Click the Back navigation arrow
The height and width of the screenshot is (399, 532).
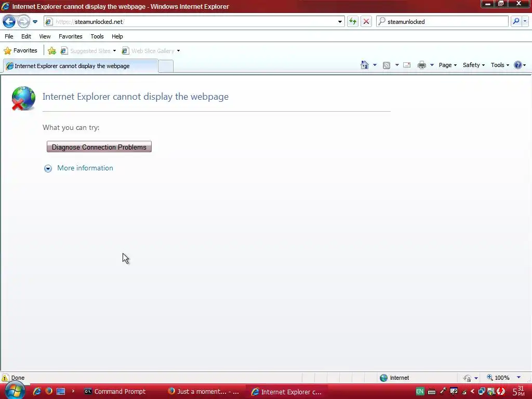pyautogui.click(x=9, y=22)
